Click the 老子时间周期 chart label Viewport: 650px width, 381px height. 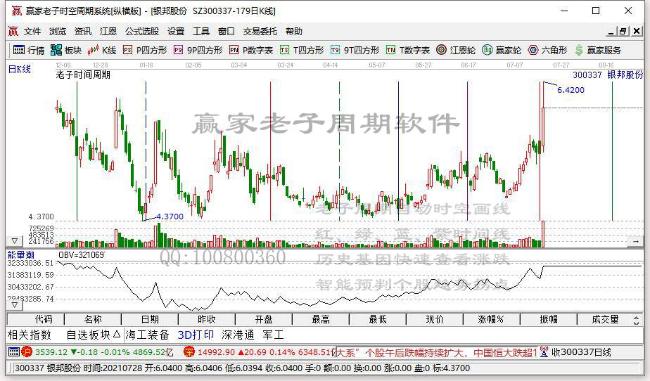tap(83, 75)
